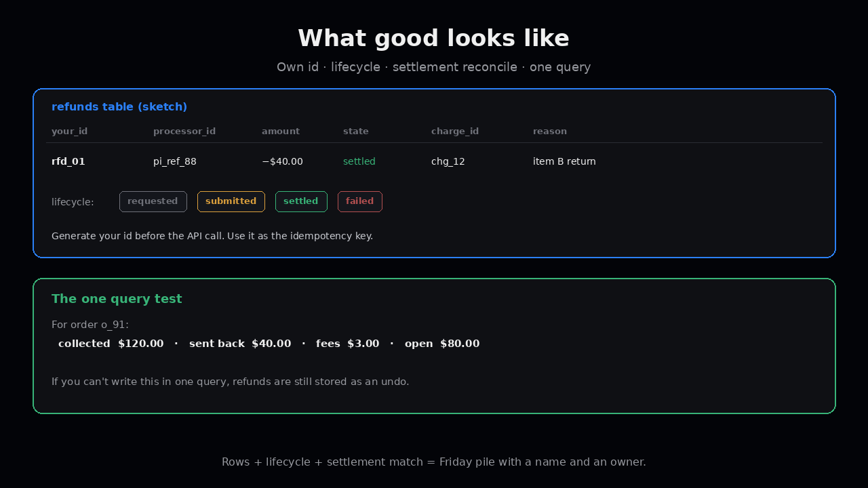868x488 pixels.
Task: Click the 'settled' state cell in the rfd_01 row
Action: tap(359, 161)
